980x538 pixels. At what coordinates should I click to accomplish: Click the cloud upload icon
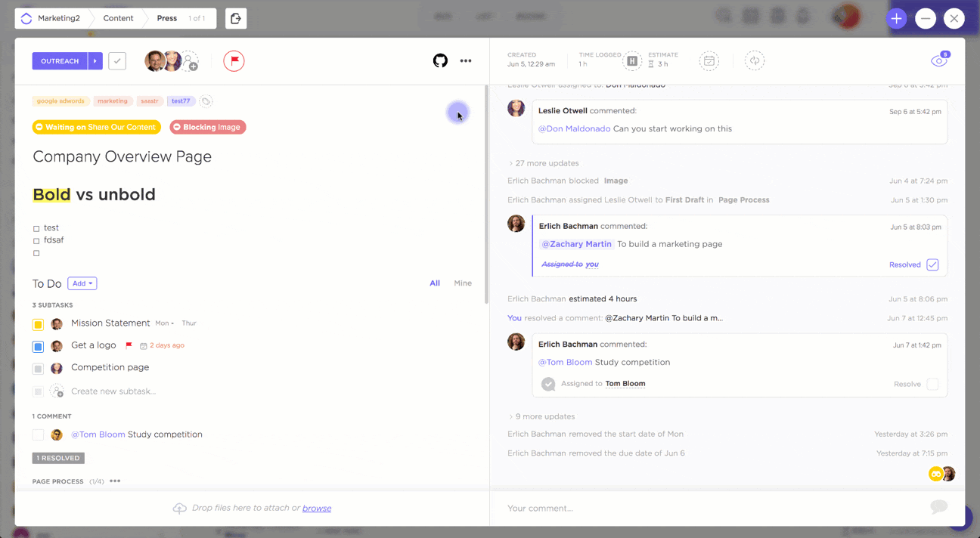point(179,509)
